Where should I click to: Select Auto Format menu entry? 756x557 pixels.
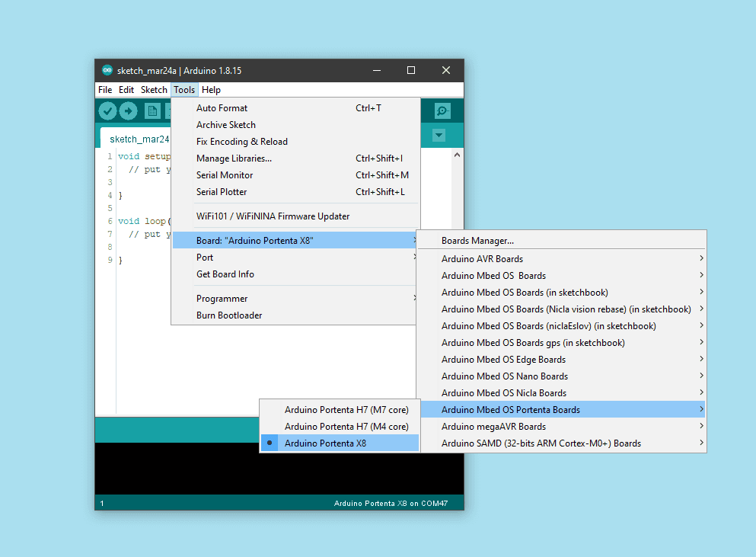(296, 108)
